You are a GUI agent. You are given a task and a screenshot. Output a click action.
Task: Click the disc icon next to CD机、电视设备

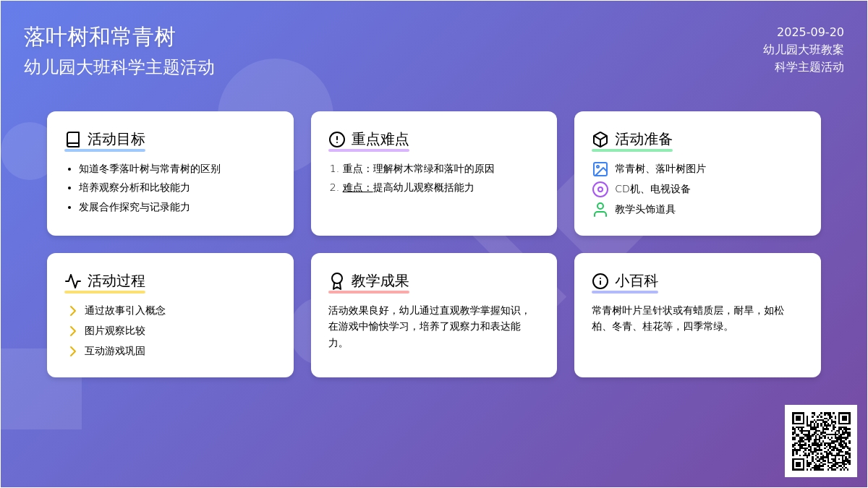point(600,189)
